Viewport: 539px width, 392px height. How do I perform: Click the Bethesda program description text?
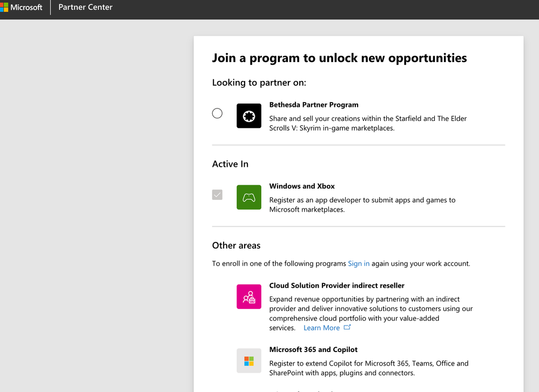pyautogui.click(x=368, y=123)
